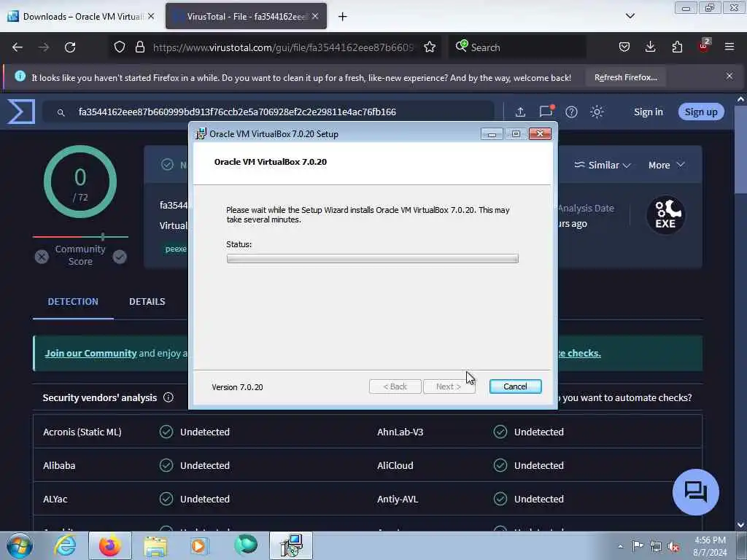Open the DETECTION tab
Screen dimensions: 747x560
click(73, 301)
